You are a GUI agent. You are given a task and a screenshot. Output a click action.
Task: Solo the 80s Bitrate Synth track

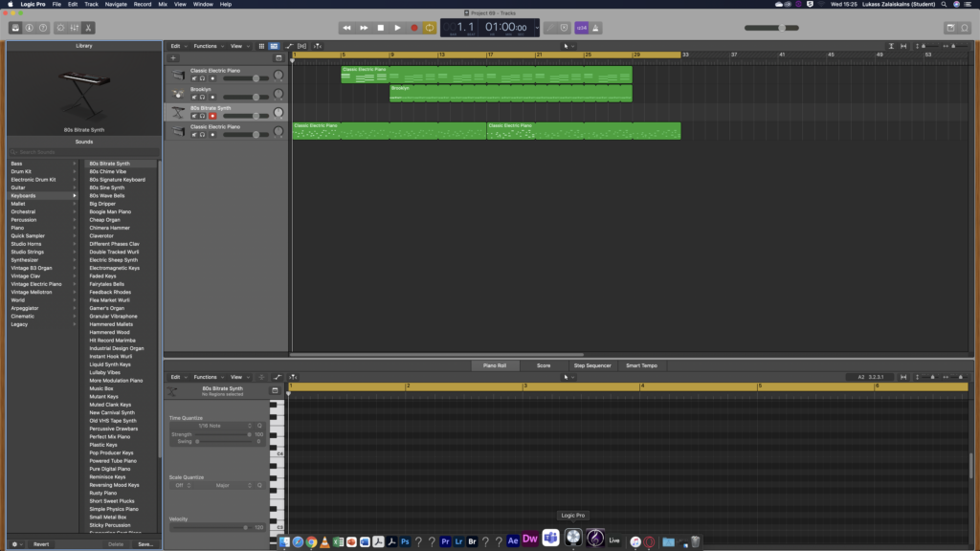(x=203, y=116)
